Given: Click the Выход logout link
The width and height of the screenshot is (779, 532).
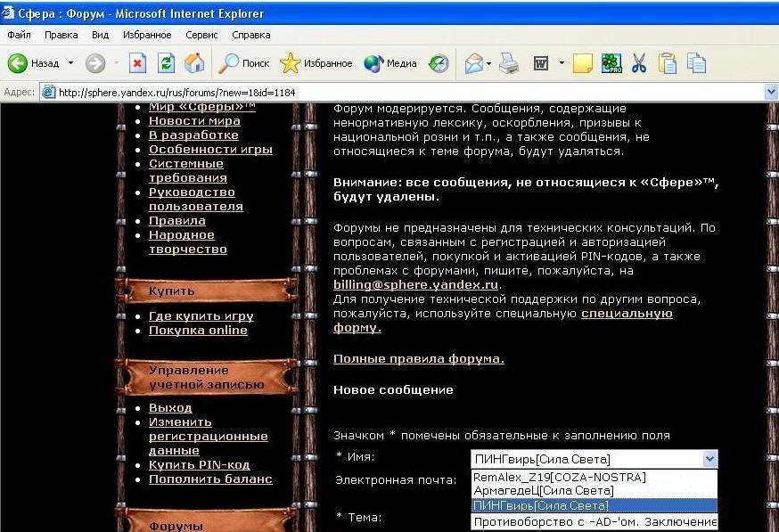Looking at the screenshot, I should tap(170, 408).
